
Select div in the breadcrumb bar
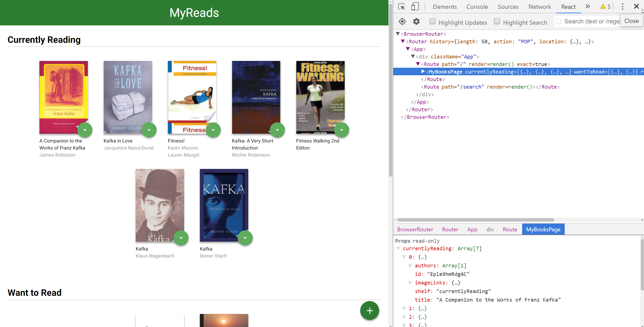pyautogui.click(x=490, y=229)
